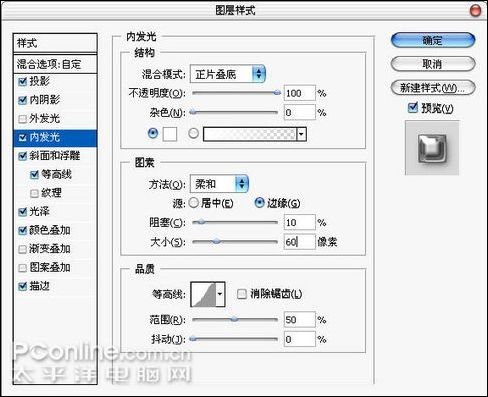Toggle the 斜面和浮雕 bevel checkbox

22,156
